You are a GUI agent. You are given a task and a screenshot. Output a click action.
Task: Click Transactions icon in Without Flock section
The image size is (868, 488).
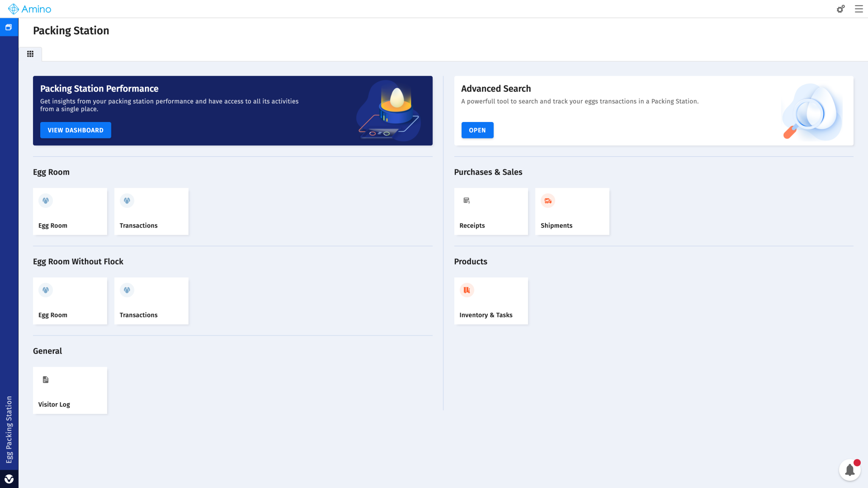pyautogui.click(x=127, y=290)
